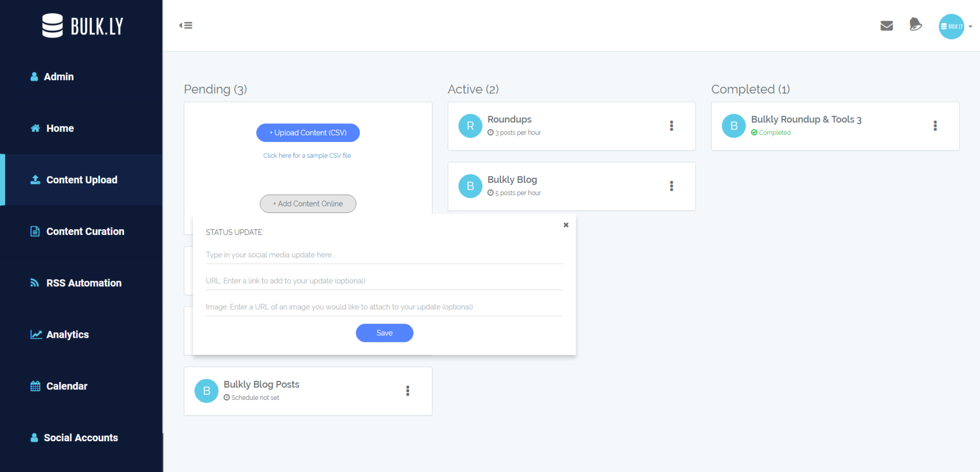
Task: Select Content Upload in the sidebar
Action: (x=82, y=180)
